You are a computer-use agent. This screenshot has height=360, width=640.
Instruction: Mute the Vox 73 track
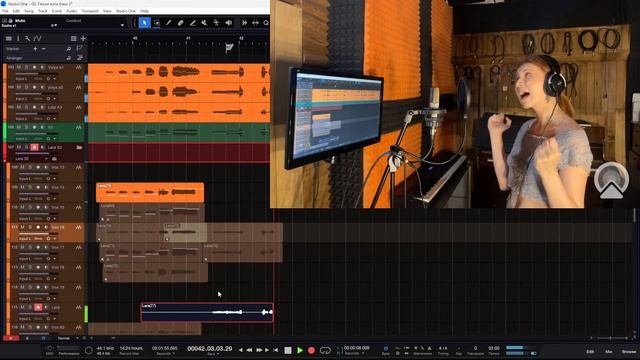coord(22,167)
